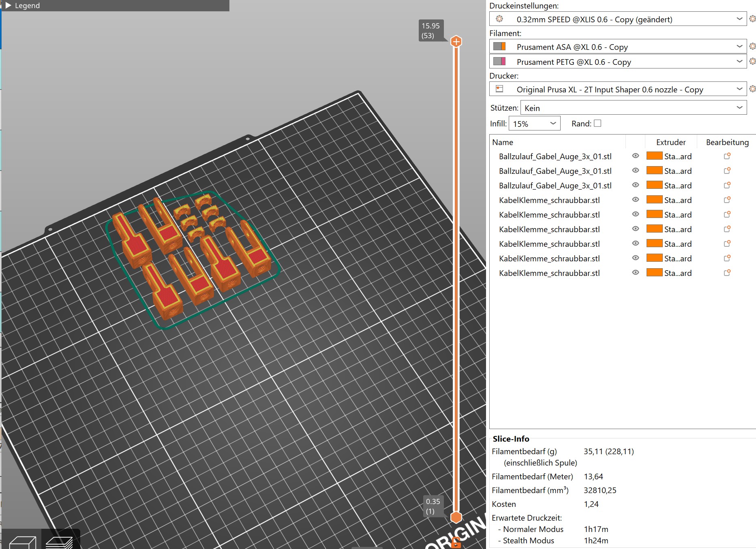
Task: Open edit icon for third Ballzulauf_Gabel_Auge row
Action: pyautogui.click(x=727, y=185)
